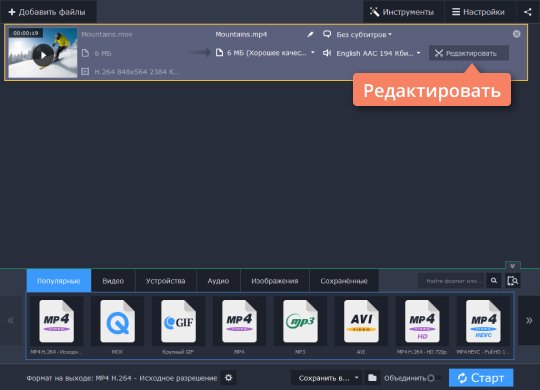Click the pencil icon to rename Mountains.mp4
Viewport: 540px width, 390px height.
[x=310, y=34]
